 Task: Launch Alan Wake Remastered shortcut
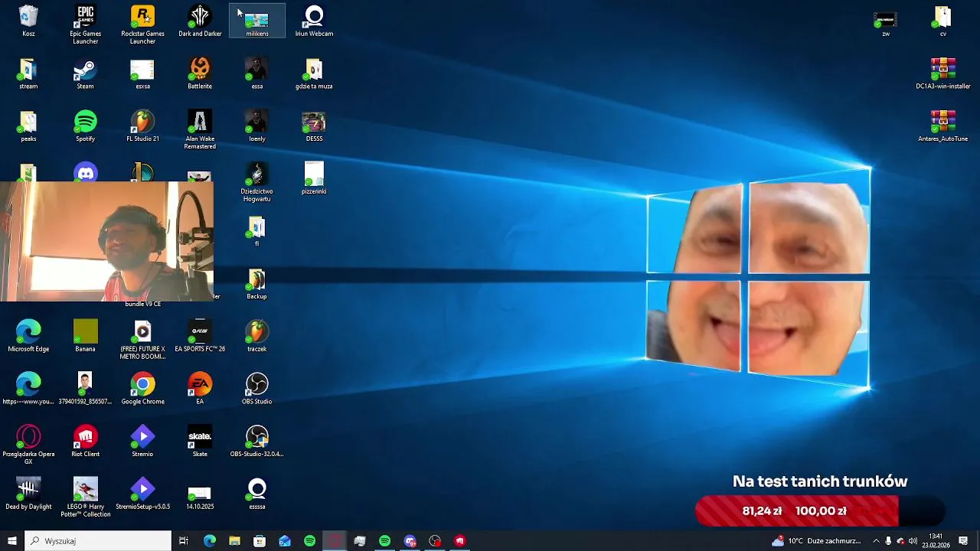(x=200, y=130)
